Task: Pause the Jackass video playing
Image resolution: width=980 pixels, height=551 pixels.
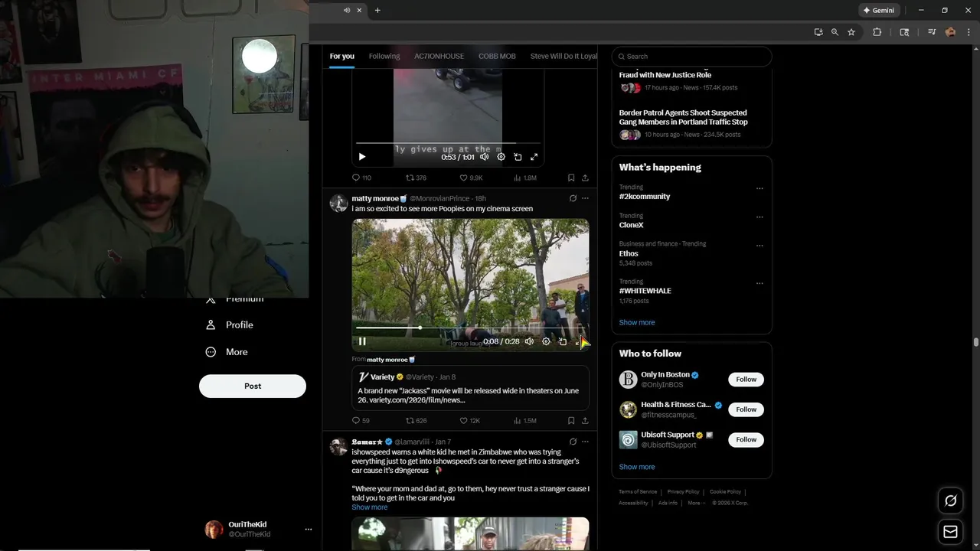Action: pos(362,341)
